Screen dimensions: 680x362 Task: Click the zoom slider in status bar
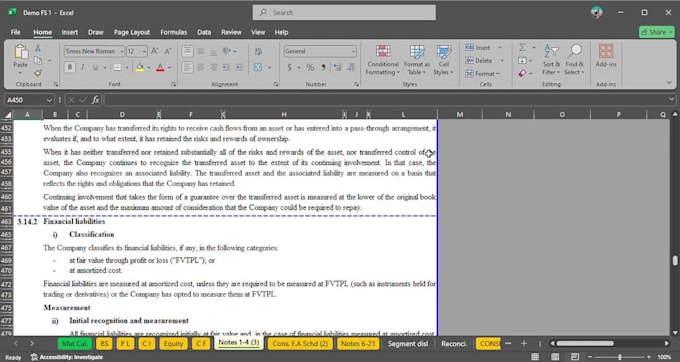point(619,357)
